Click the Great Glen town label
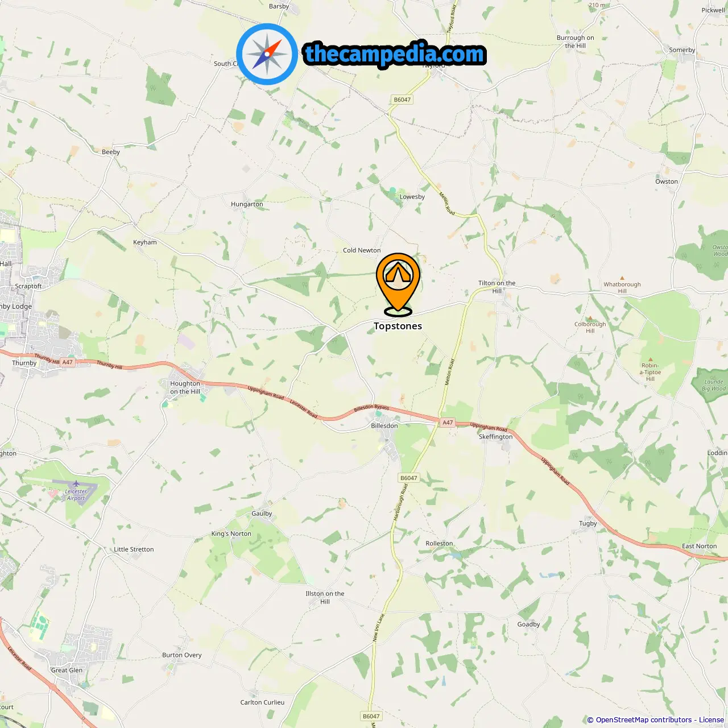Viewport: 728px width, 728px height. [x=67, y=670]
